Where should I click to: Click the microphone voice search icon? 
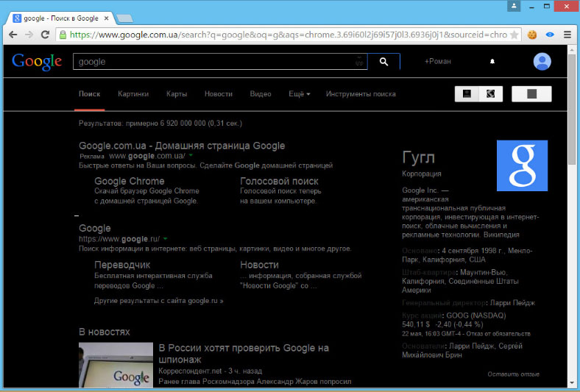[359, 62]
